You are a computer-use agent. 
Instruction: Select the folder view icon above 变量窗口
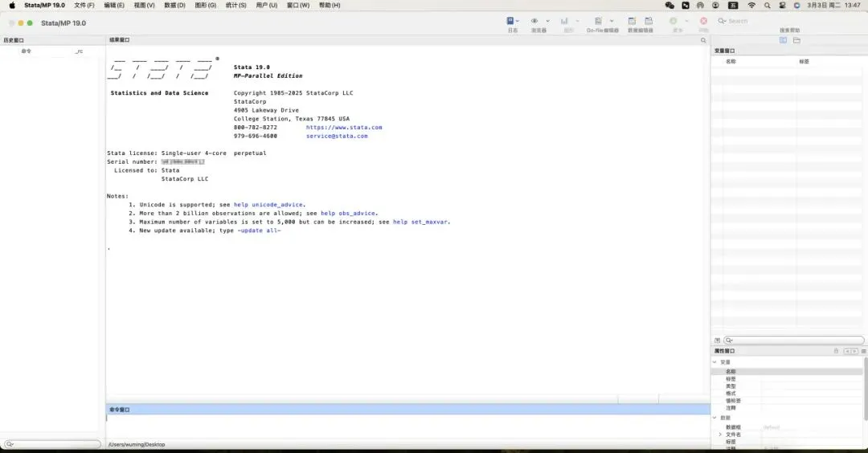pyautogui.click(x=796, y=40)
